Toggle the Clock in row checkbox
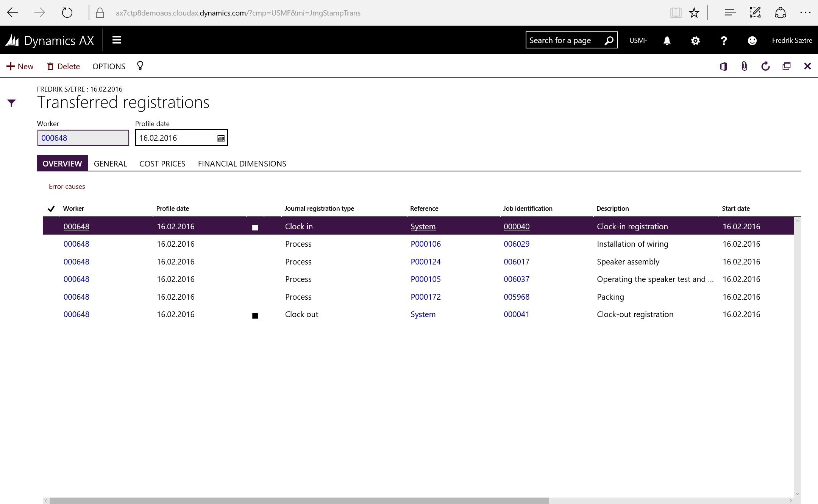This screenshot has width=818, height=504. tap(255, 227)
